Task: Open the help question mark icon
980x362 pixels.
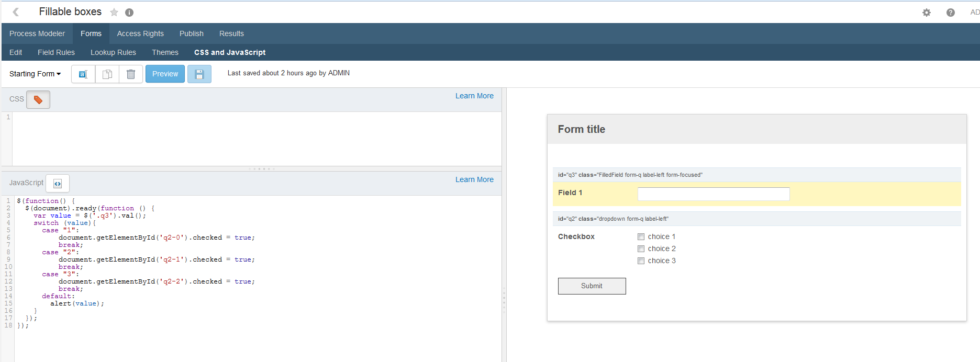Action: [x=951, y=13]
